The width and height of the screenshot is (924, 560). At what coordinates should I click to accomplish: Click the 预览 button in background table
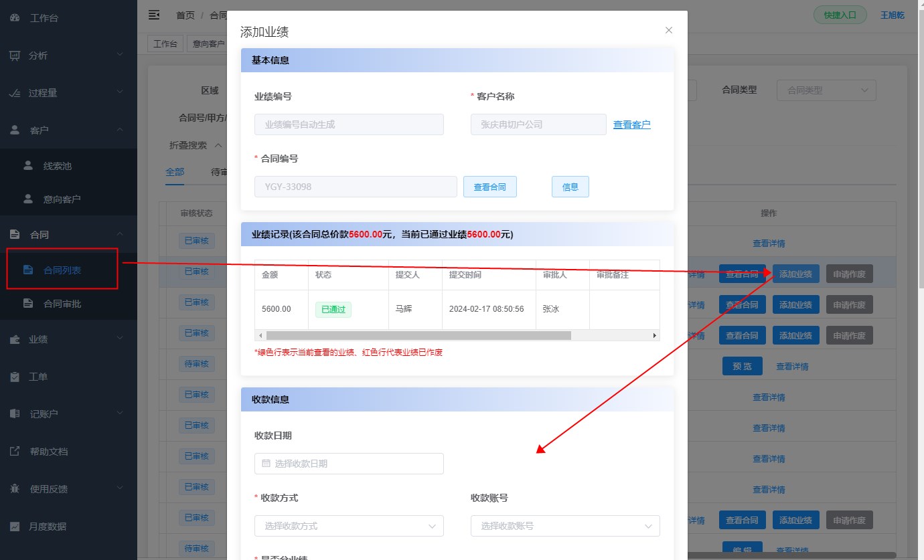coord(743,366)
